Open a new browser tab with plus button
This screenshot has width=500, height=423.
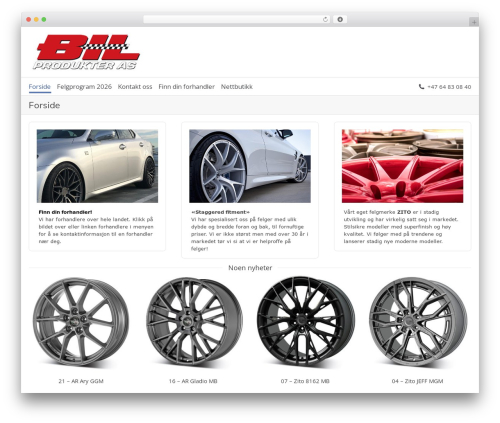click(x=474, y=22)
